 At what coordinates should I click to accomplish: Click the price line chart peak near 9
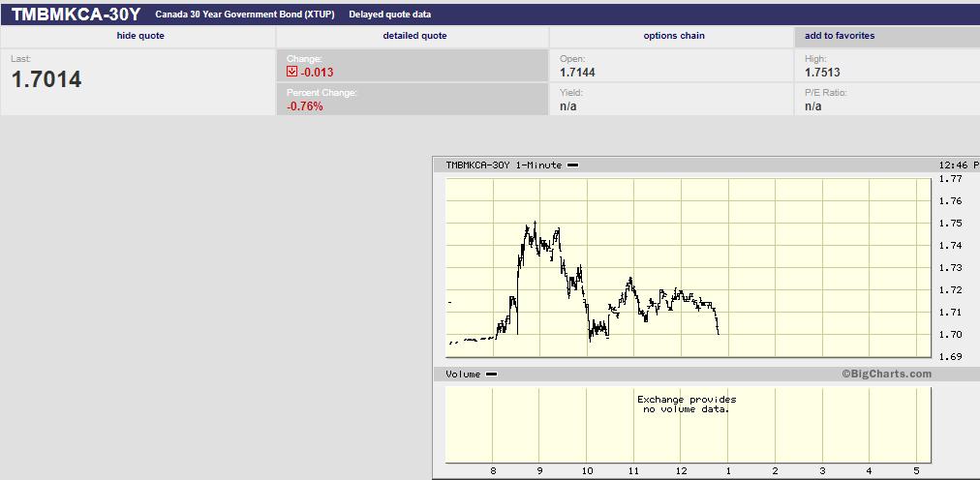[535, 224]
